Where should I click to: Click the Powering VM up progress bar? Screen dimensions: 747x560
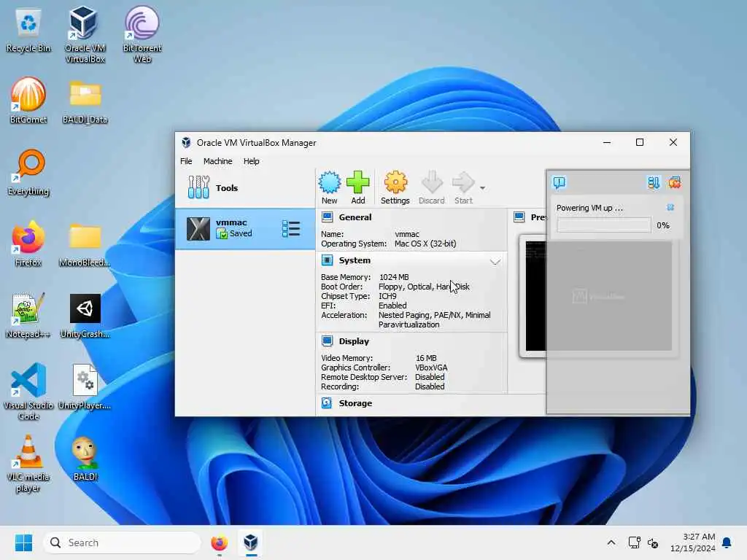click(x=604, y=225)
